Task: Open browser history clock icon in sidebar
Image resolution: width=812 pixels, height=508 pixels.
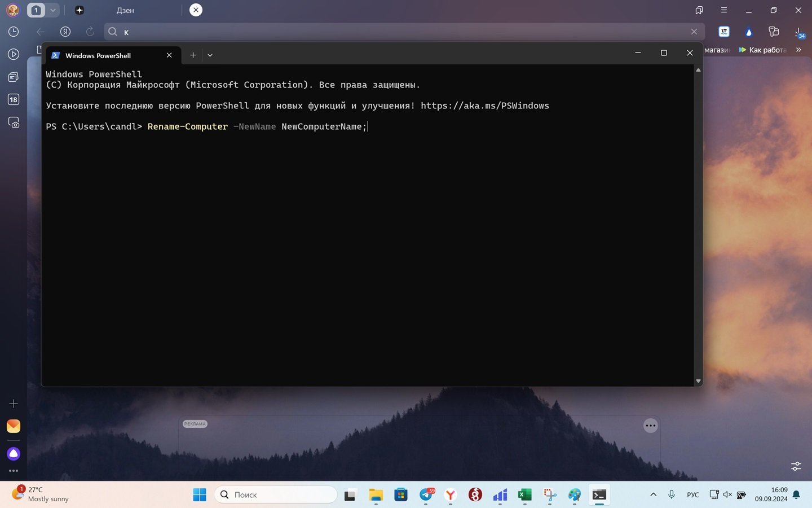Action: [x=14, y=32]
